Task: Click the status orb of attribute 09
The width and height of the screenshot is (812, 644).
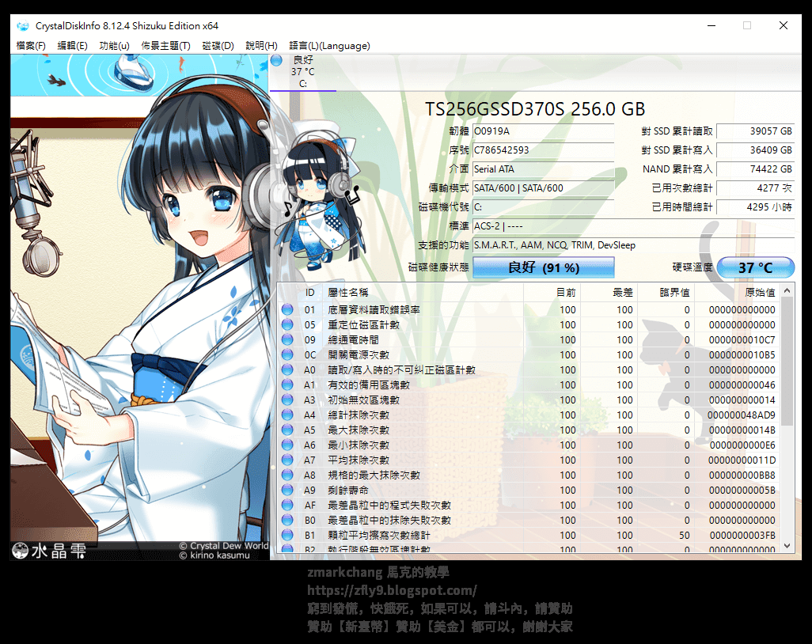Action: click(287, 339)
